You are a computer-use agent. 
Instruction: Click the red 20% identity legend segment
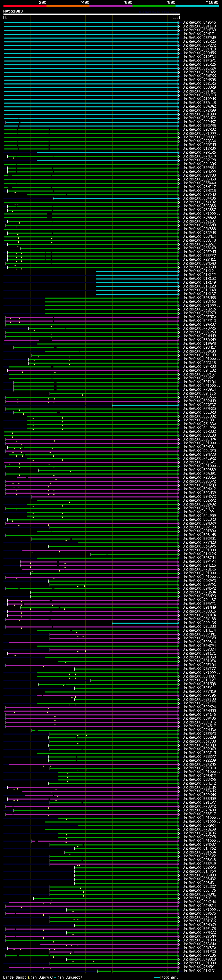point(25,6)
